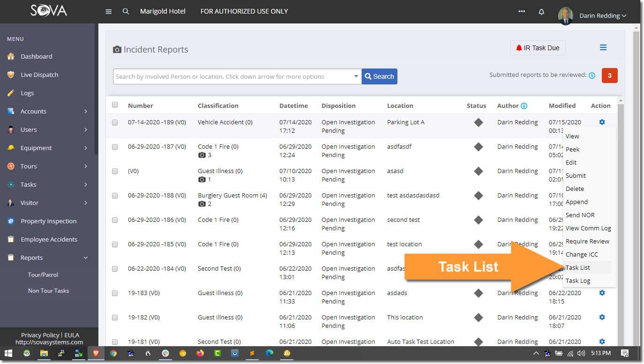The width and height of the screenshot is (644, 364).
Task: Click status diamond for 06-29-2020 -186
Action: point(478,220)
